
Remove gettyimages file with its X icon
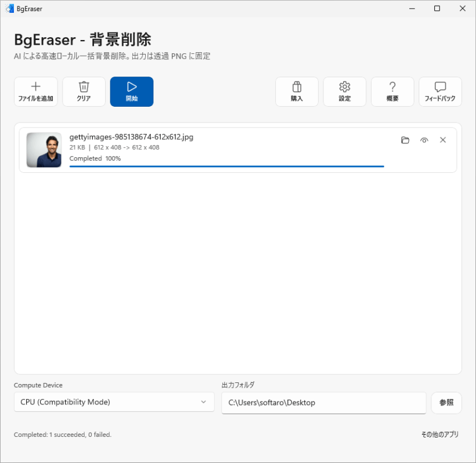pyautogui.click(x=443, y=140)
